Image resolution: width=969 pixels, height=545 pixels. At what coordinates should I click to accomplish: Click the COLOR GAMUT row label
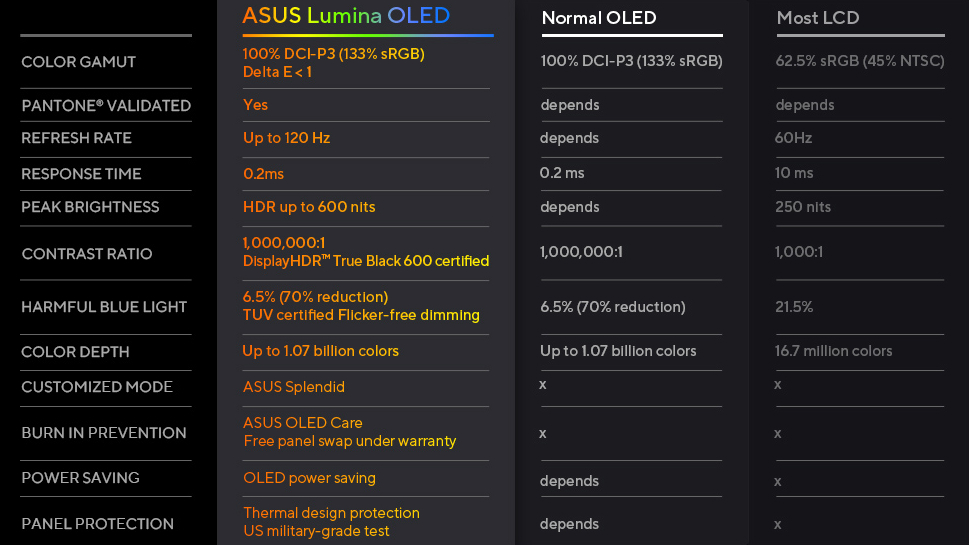[x=78, y=62]
